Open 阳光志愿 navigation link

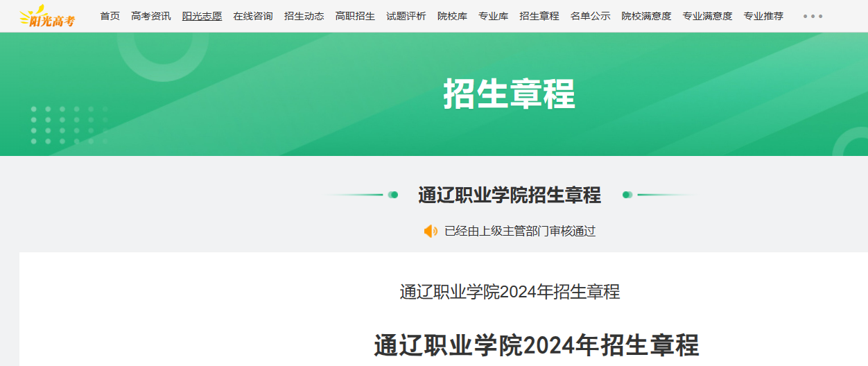(x=202, y=16)
